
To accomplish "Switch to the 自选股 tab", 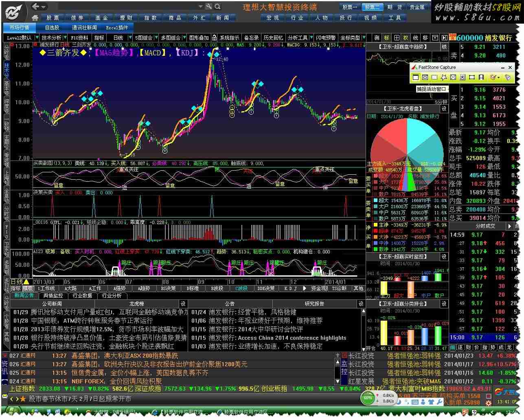I will coord(52,27).
